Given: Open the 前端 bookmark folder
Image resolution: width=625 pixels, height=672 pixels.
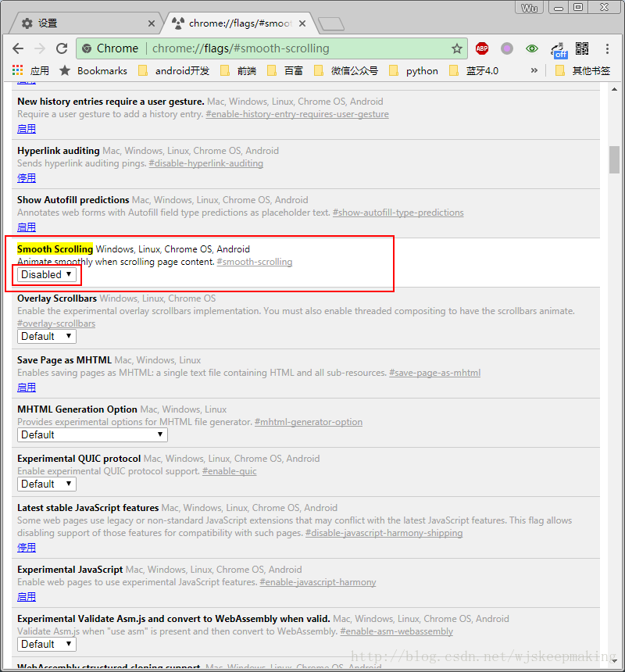Looking at the screenshot, I should [238, 70].
